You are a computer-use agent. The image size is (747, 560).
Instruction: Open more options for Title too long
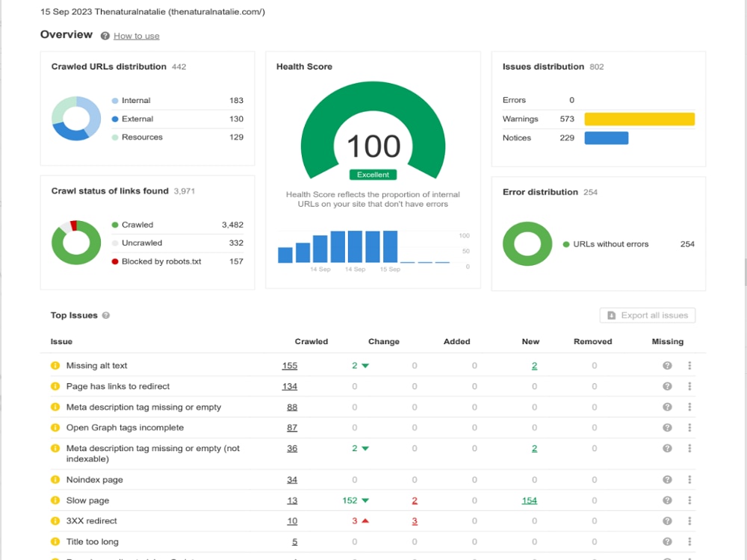pyautogui.click(x=689, y=542)
